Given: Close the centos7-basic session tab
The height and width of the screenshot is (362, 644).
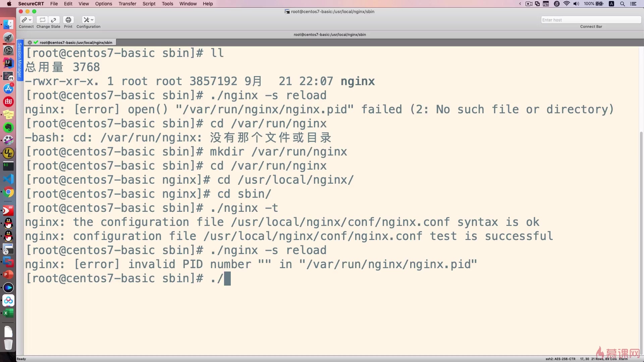Looking at the screenshot, I should tap(30, 43).
